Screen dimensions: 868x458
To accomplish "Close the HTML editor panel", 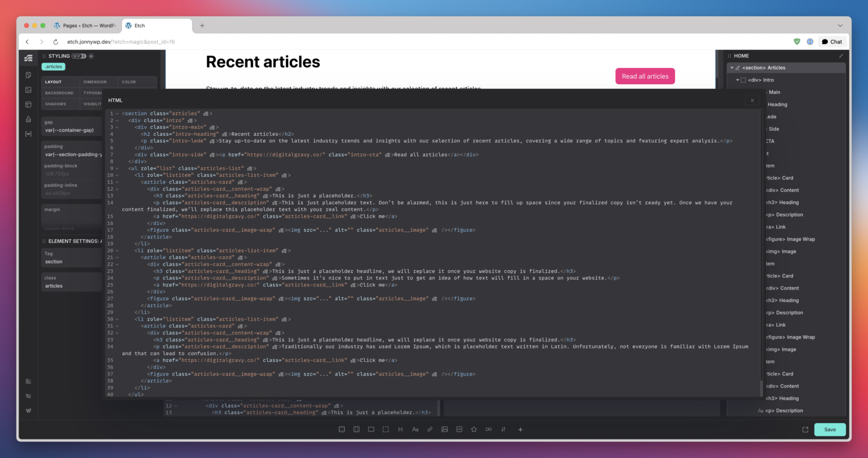I will pyautogui.click(x=752, y=100).
